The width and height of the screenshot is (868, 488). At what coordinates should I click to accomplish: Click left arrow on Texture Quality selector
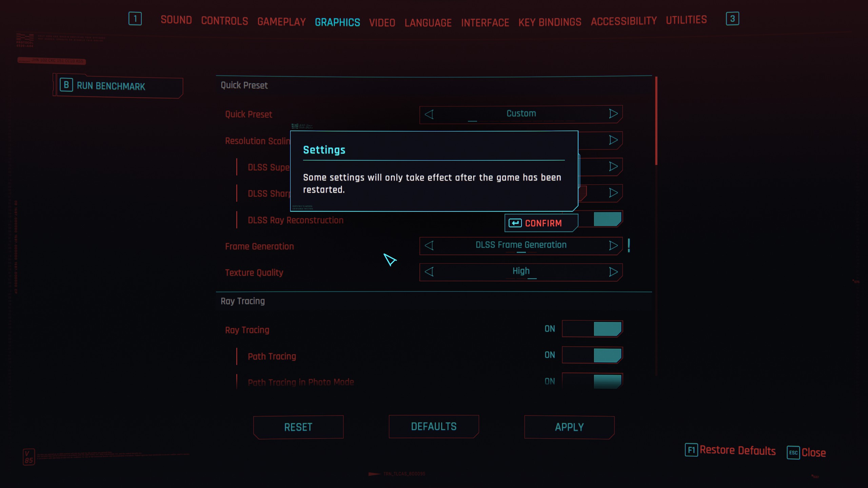pyautogui.click(x=429, y=272)
